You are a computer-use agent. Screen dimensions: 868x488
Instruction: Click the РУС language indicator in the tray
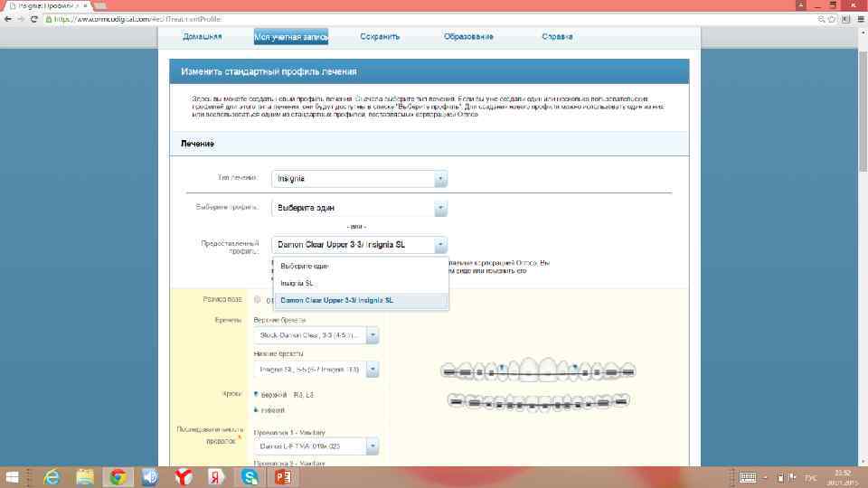pyautogui.click(x=812, y=477)
